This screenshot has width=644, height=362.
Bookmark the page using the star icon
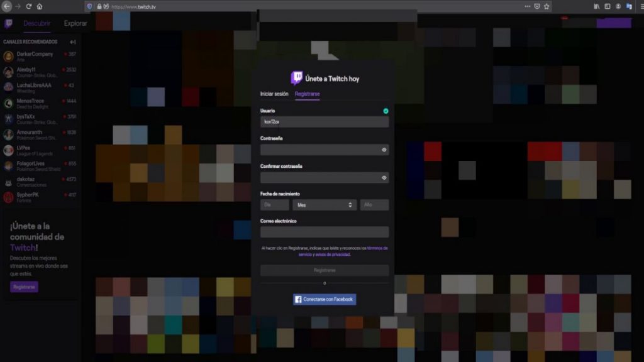point(547,6)
